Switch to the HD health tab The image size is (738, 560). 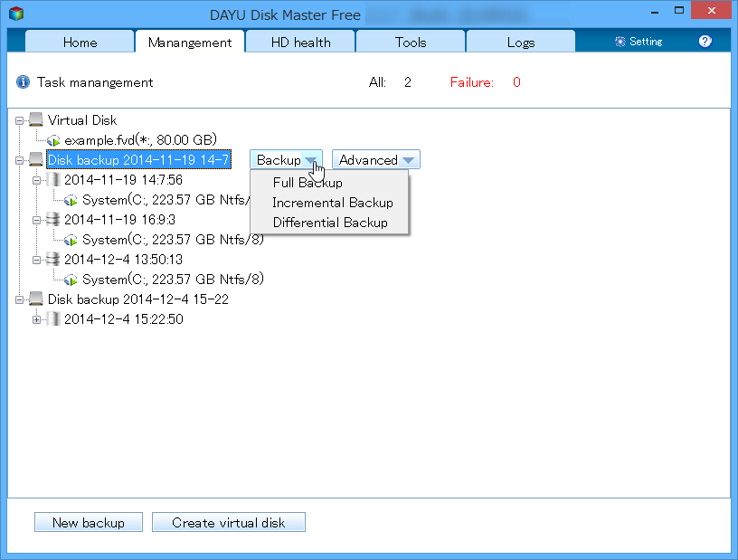(x=300, y=42)
